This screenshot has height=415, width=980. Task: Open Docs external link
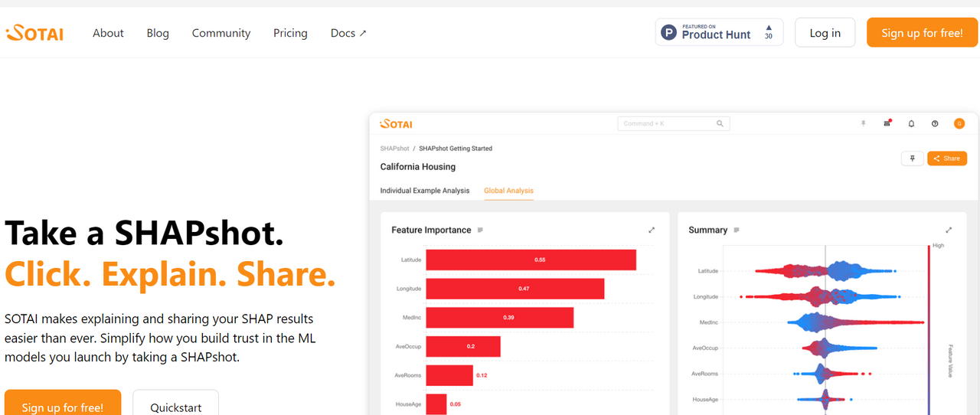pyautogui.click(x=348, y=33)
